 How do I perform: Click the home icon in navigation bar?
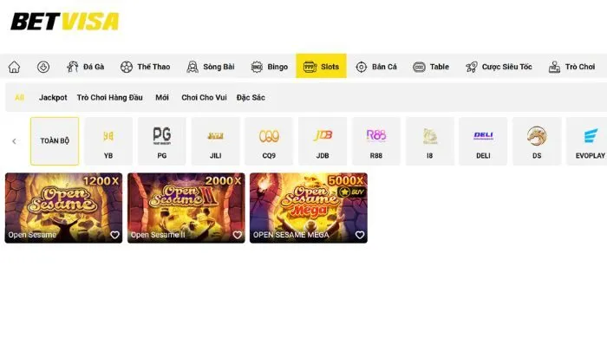click(x=14, y=67)
